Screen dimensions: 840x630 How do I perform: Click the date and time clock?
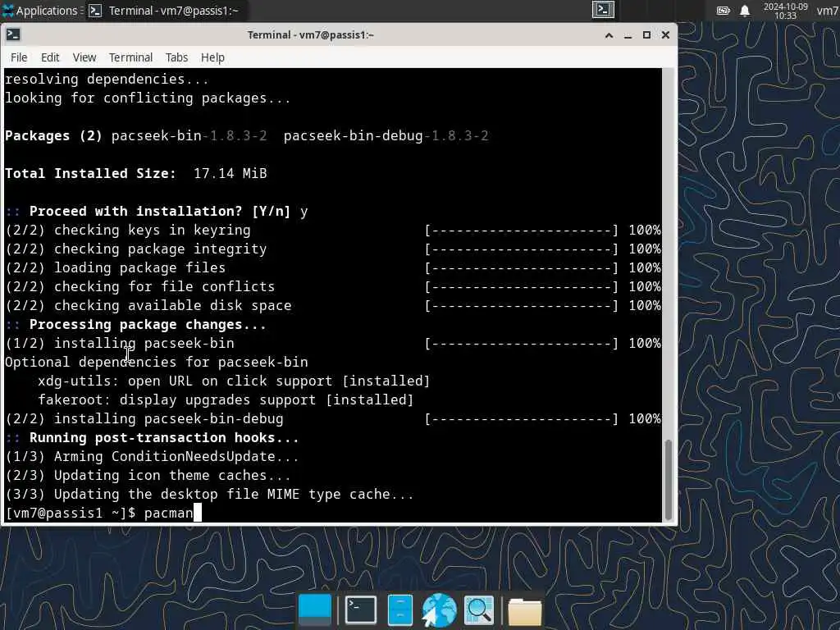[x=785, y=11]
